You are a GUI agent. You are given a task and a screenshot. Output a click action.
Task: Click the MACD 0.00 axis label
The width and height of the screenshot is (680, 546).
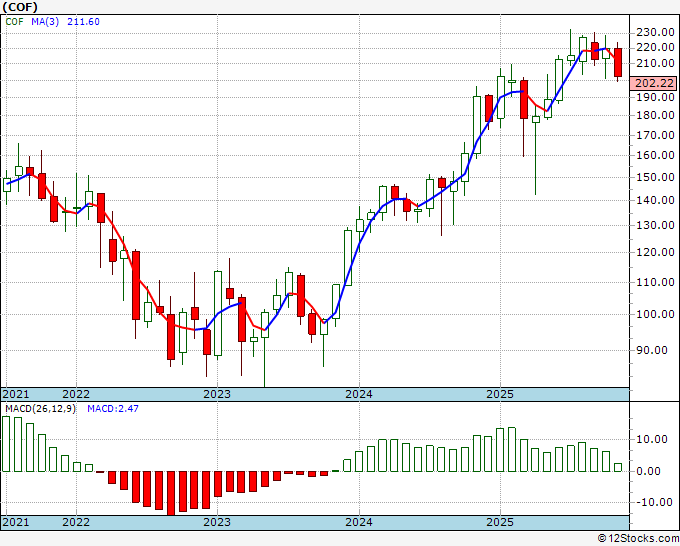(648, 471)
